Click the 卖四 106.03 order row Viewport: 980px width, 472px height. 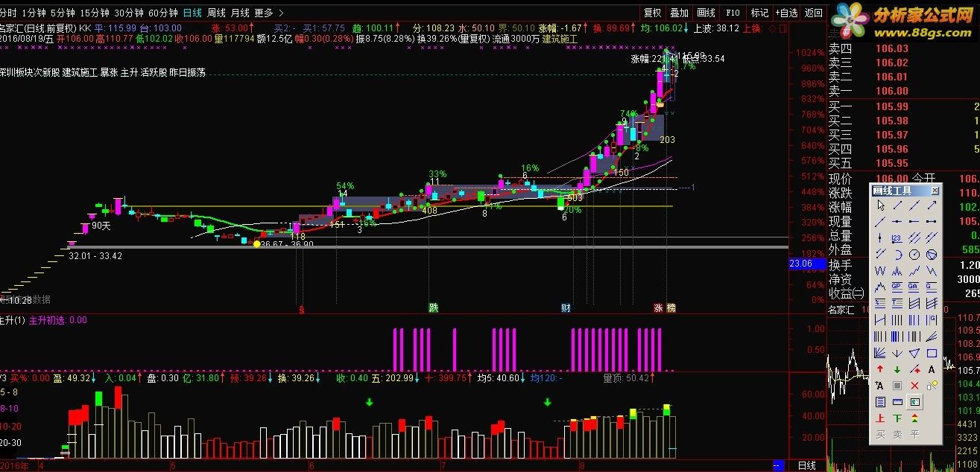coord(903,48)
